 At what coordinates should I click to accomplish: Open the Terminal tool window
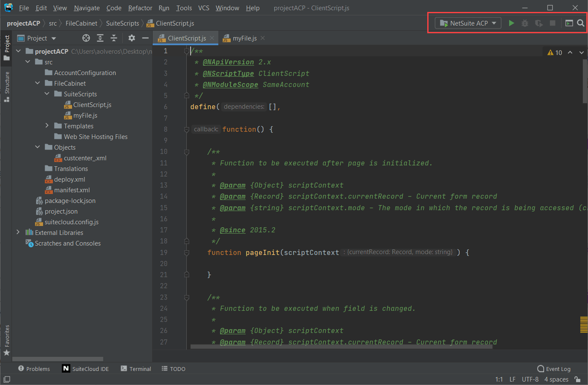pos(136,369)
